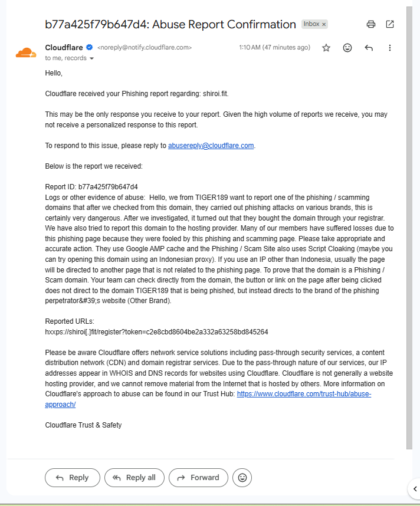
Task: Open the abusereply@cloudflare.com email link
Action: click(211, 146)
